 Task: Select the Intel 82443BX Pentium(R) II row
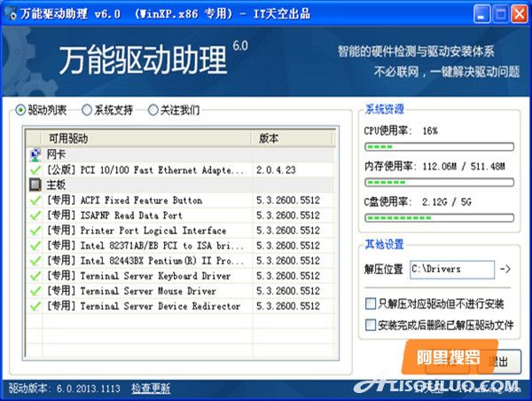[181, 261]
